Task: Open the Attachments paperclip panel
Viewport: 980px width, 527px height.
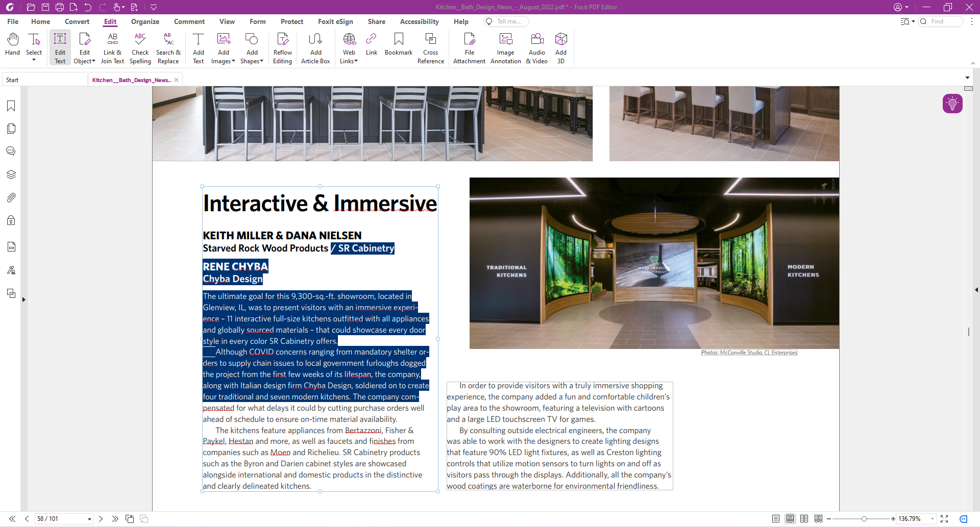Action: click(x=11, y=197)
